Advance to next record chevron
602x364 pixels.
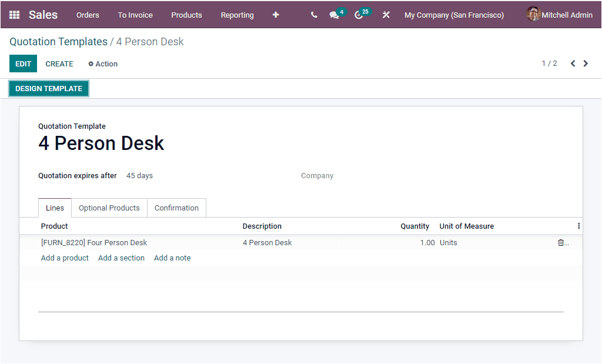(x=586, y=63)
